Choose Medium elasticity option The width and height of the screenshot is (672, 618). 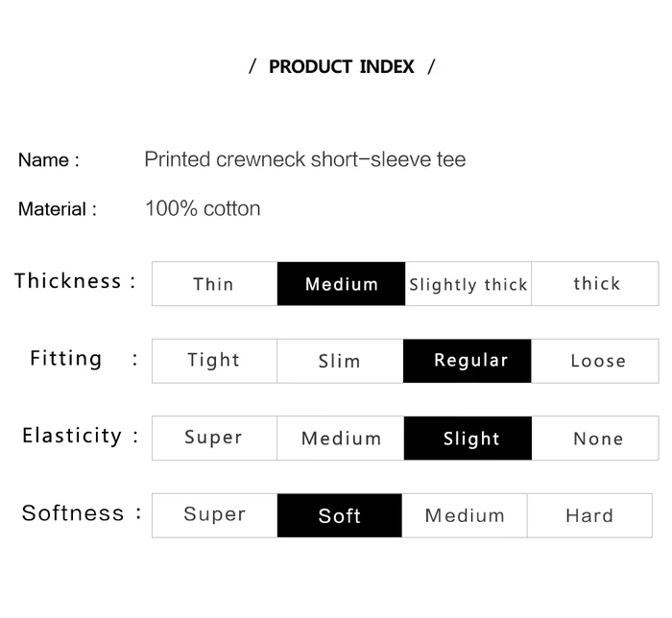[x=341, y=439]
